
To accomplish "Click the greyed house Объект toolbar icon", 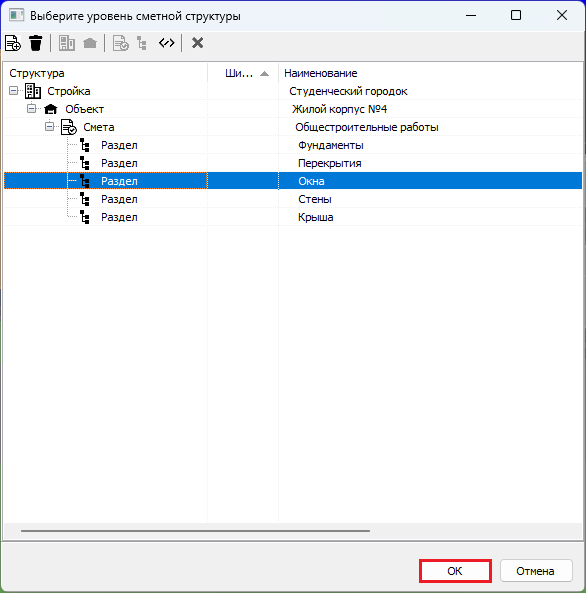I will [90, 43].
